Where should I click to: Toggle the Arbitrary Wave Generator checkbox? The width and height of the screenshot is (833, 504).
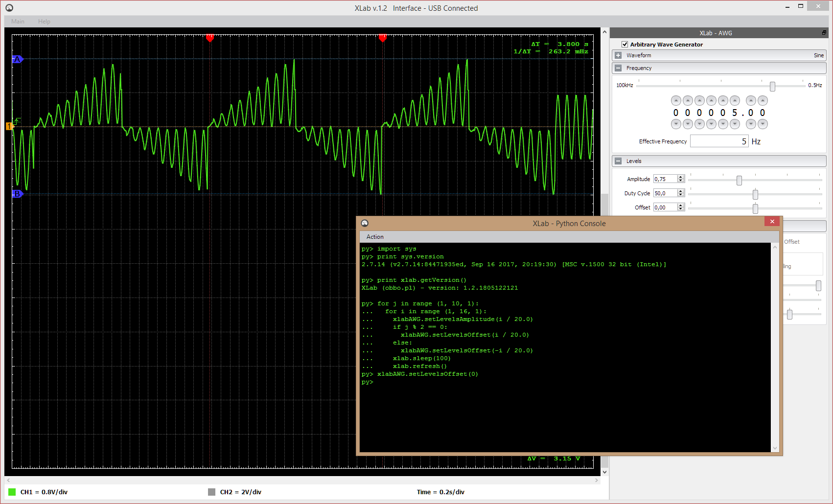click(x=625, y=44)
